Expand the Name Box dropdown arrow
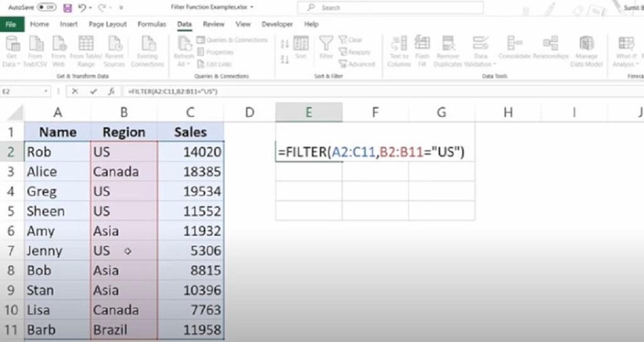Image resolution: width=644 pixels, height=342 pixels. pos(46,92)
